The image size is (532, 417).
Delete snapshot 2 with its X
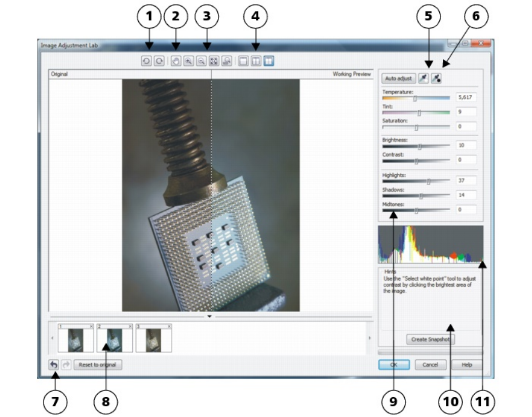pyautogui.click(x=130, y=326)
